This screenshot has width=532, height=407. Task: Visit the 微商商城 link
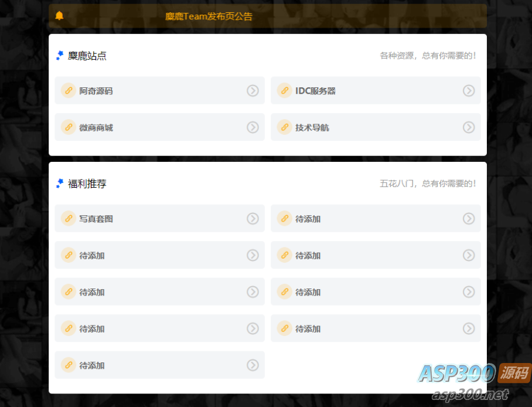(x=160, y=127)
